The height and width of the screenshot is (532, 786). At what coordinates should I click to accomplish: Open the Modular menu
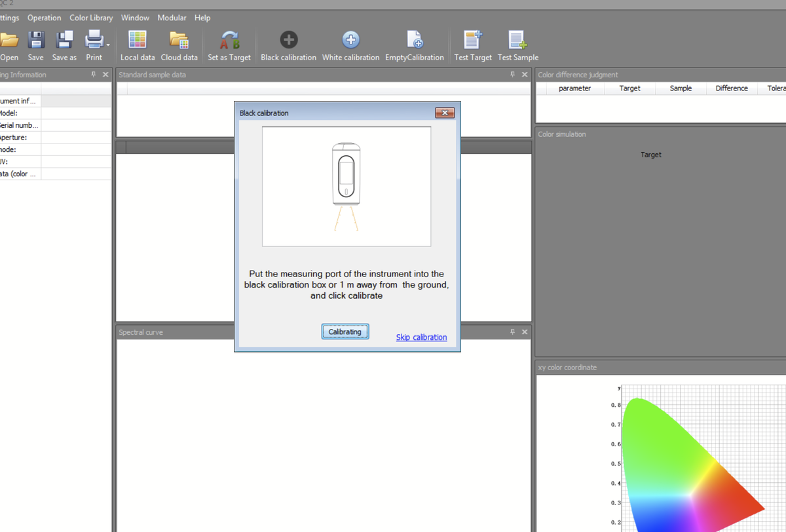click(172, 18)
